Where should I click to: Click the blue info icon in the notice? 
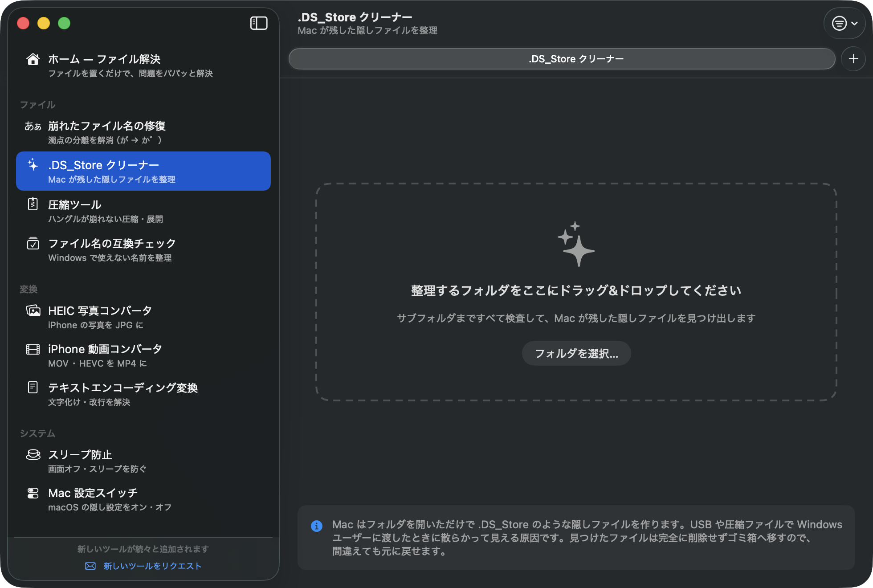[x=317, y=526]
